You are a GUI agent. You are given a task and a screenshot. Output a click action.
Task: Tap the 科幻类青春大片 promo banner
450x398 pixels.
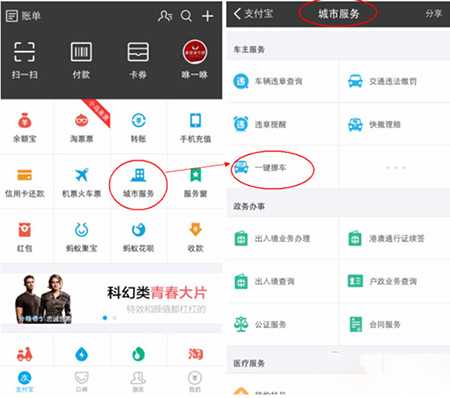tap(111, 298)
